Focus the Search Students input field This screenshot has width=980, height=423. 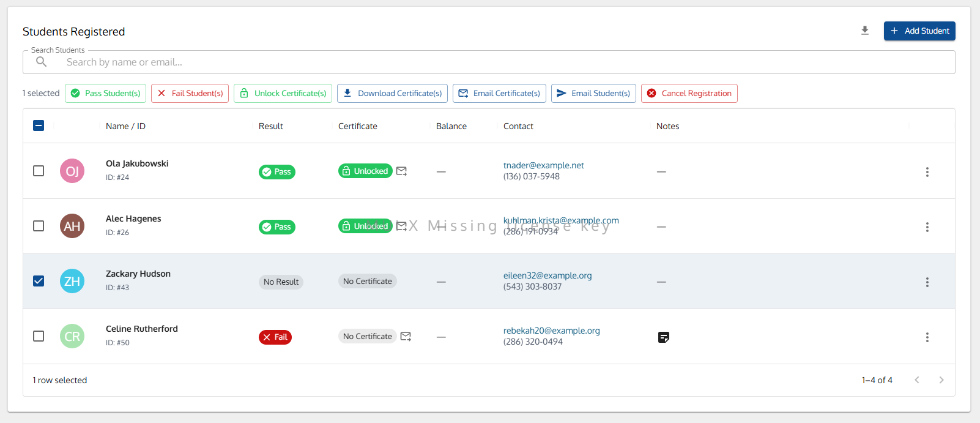(489, 62)
